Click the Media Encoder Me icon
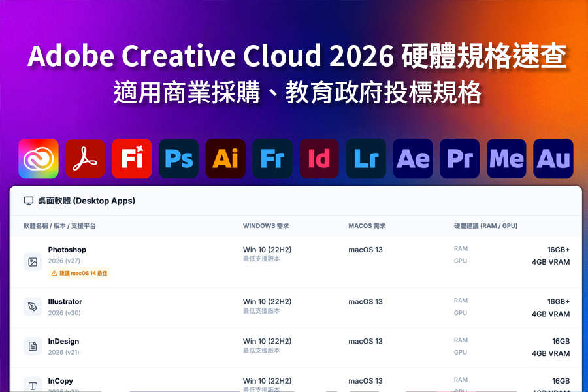This screenshot has height=392, width=588. [506, 158]
